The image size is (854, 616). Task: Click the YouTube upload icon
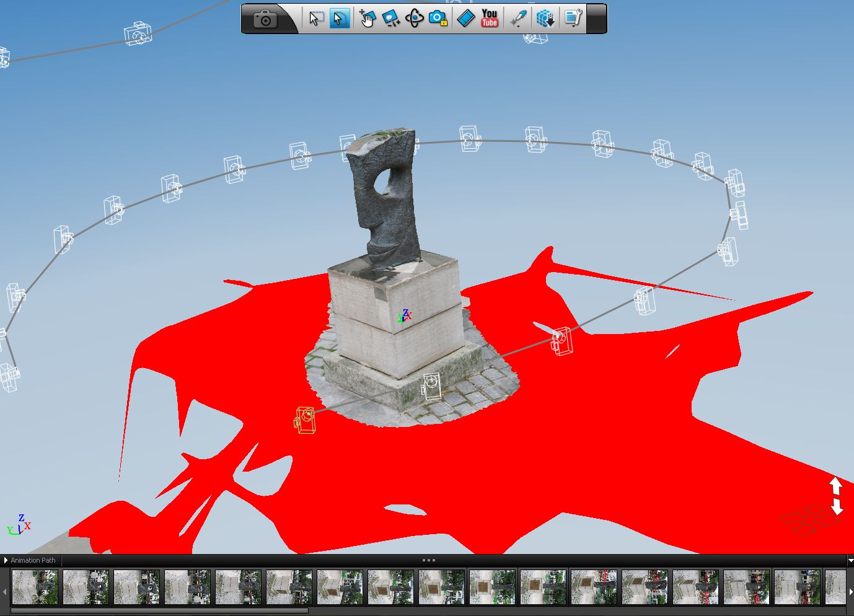(490, 19)
